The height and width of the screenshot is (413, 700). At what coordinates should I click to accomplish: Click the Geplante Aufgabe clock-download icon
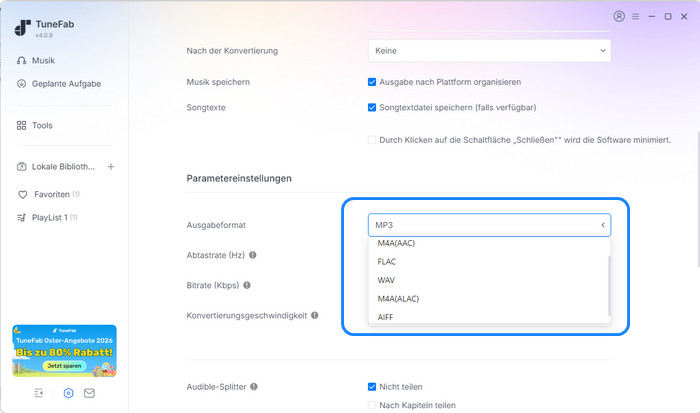click(x=21, y=83)
